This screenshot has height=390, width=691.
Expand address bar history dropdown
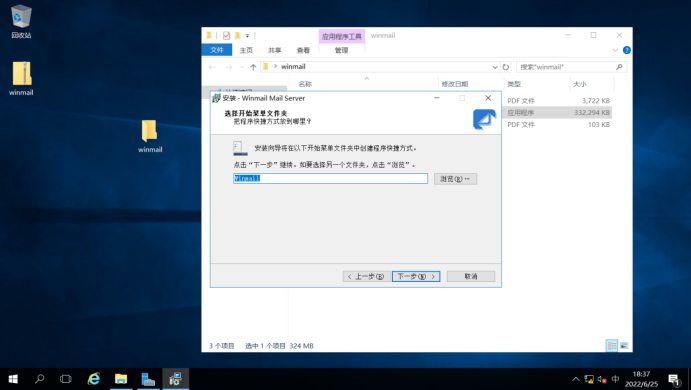[x=494, y=67]
